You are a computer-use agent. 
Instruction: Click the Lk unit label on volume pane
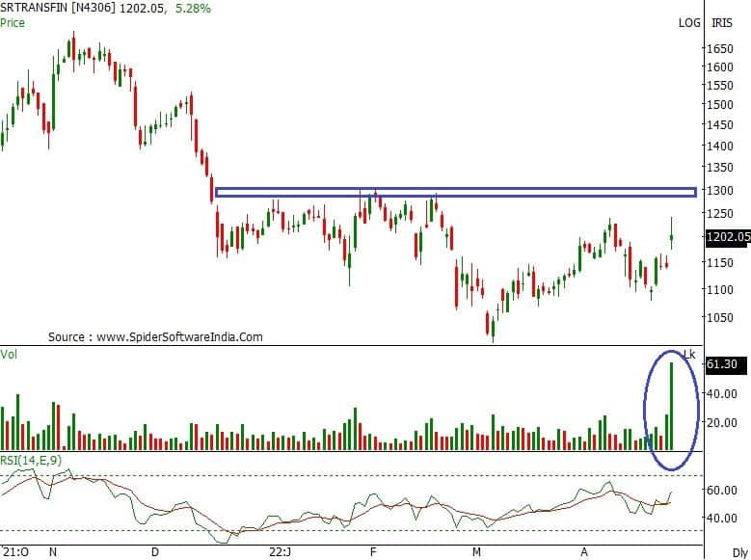[688, 355]
